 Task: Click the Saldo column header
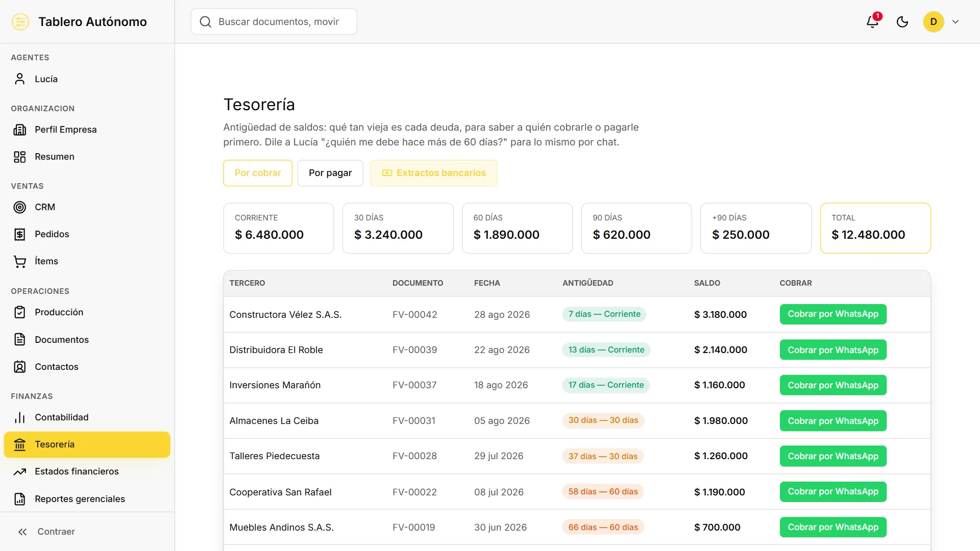[x=707, y=283]
